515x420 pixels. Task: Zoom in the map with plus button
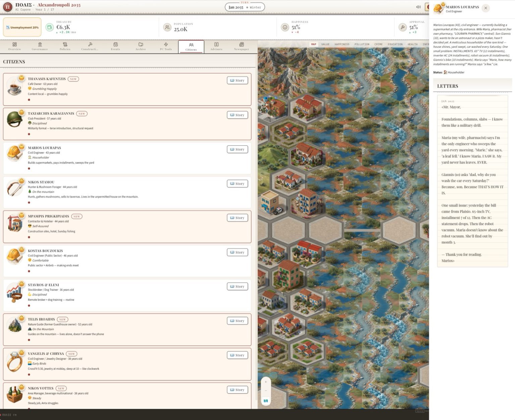266,382
